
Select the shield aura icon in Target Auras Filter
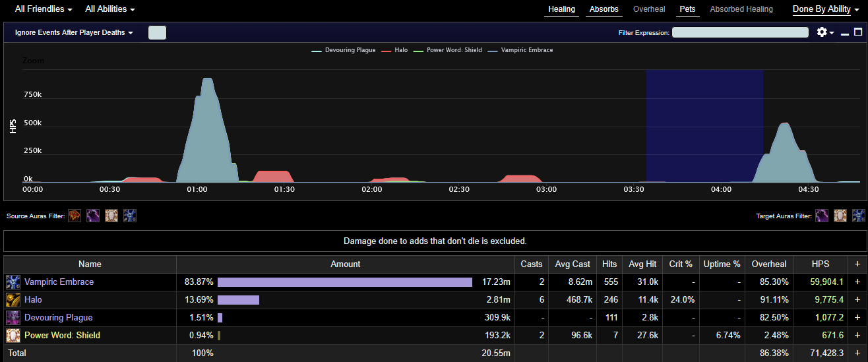(840, 216)
